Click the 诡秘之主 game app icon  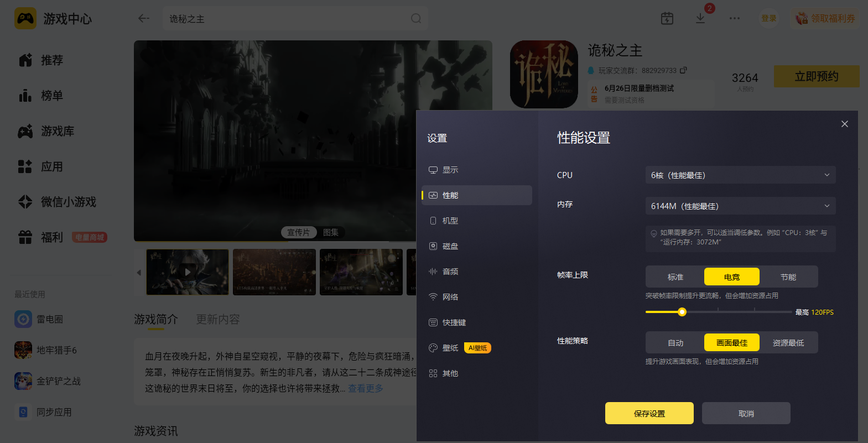(x=544, y=74)
